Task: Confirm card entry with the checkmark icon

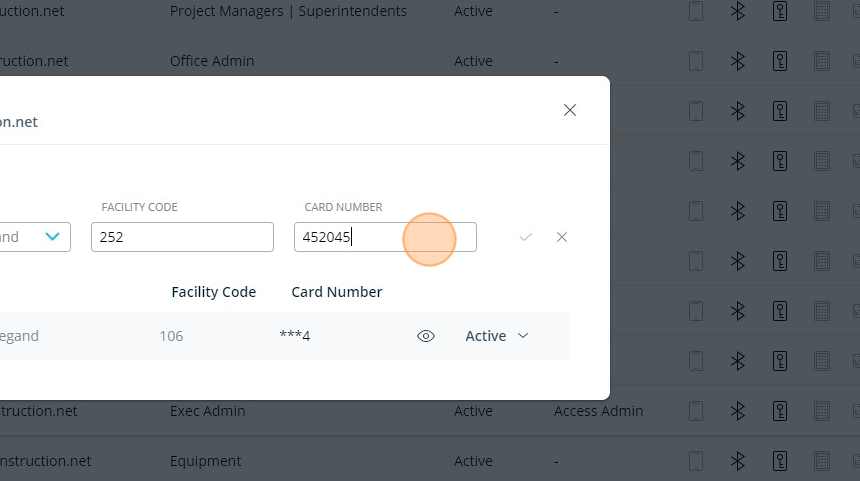Action: pos(526,237)
